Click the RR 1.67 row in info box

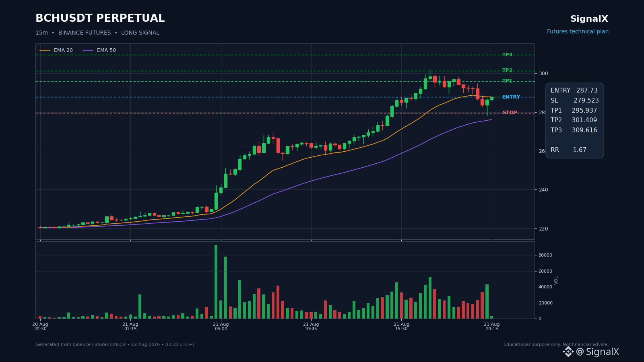[x=568, y=150]
